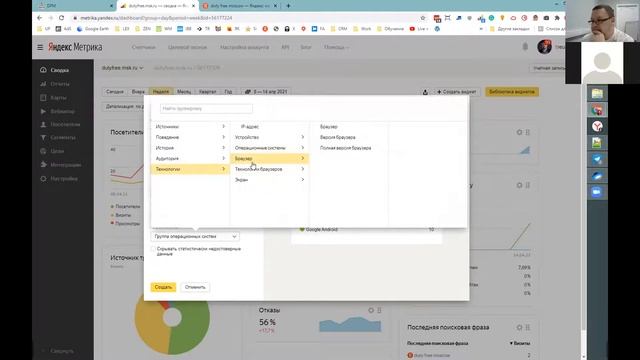
Task: Switch the period to Сегодня
Action: tap(115, 92)
